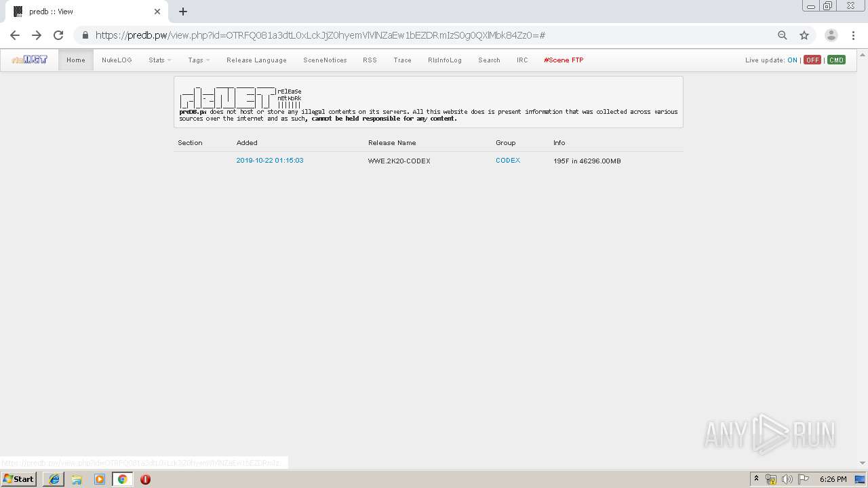This screenshot has height=488, width=868.
Task: Open the Windows Start menu
Action: click(x=18, y=479)
